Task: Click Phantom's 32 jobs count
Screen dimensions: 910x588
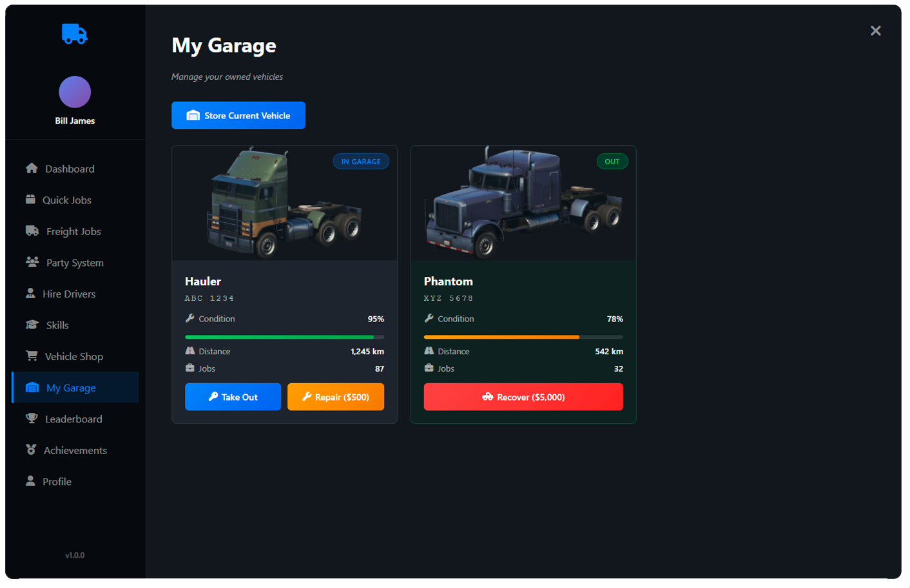Action: point(619,368)
